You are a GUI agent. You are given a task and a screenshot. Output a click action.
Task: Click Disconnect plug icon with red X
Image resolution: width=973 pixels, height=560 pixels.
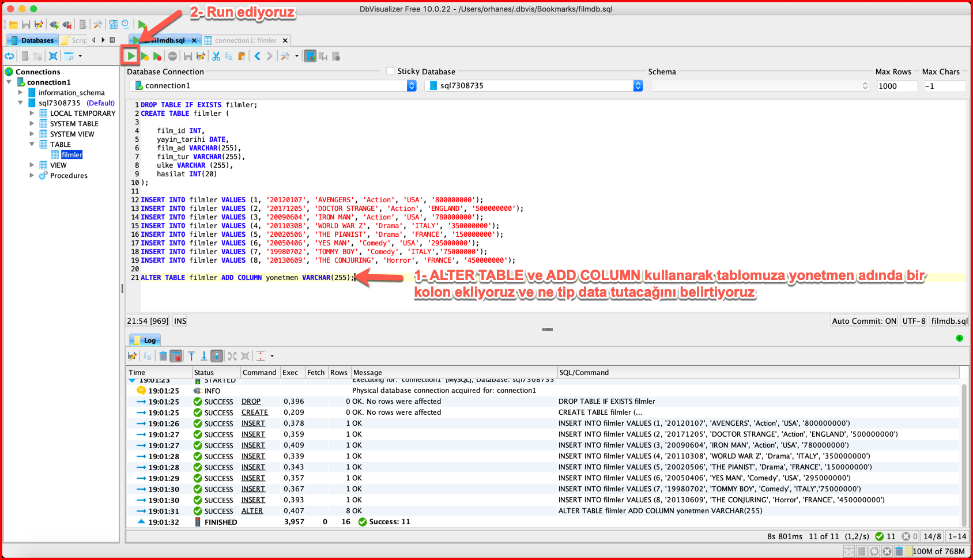point(67,24)
